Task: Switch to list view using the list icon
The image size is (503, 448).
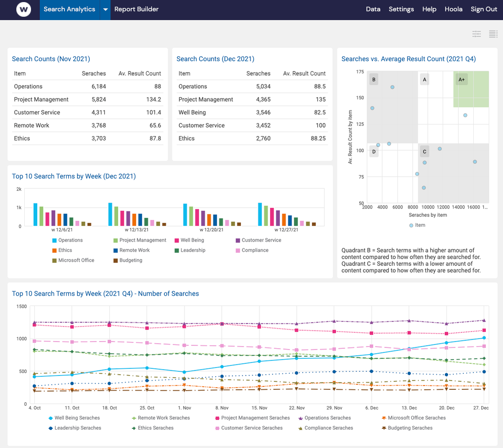Action: point(494,34)
